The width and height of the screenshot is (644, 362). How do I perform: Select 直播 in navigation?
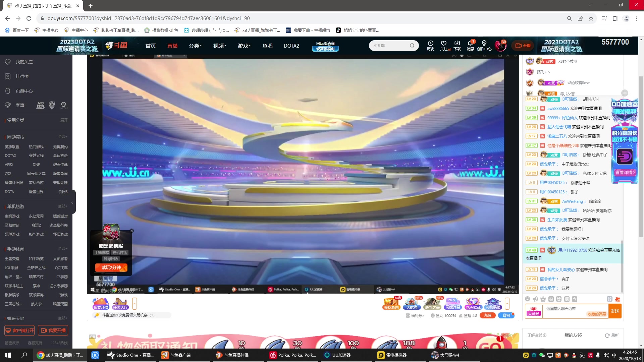pos(172,46)
